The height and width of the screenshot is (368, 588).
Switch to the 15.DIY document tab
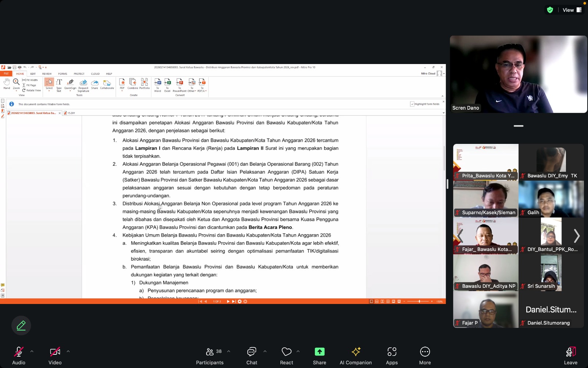pos(69,113)
